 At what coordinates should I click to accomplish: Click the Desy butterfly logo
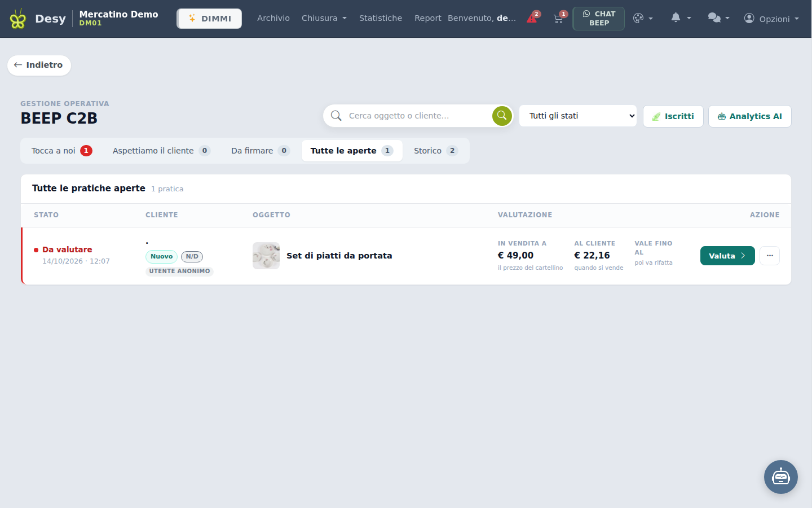click(18, 19)
